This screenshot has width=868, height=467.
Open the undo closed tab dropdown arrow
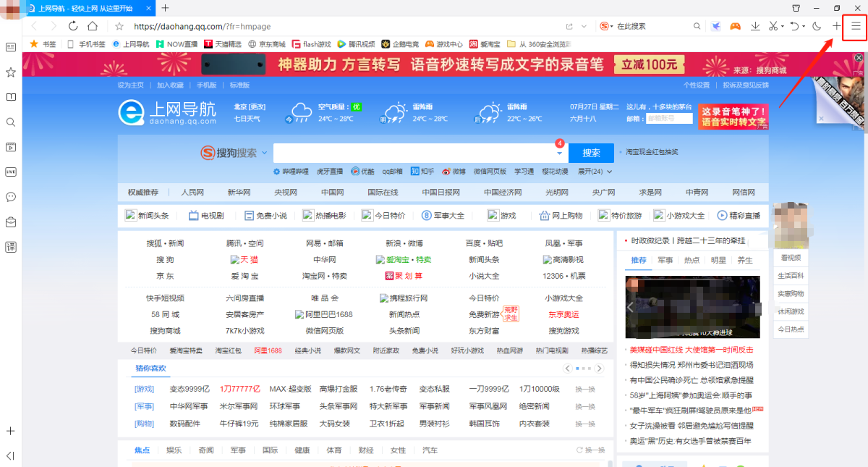tap(804, 26)
